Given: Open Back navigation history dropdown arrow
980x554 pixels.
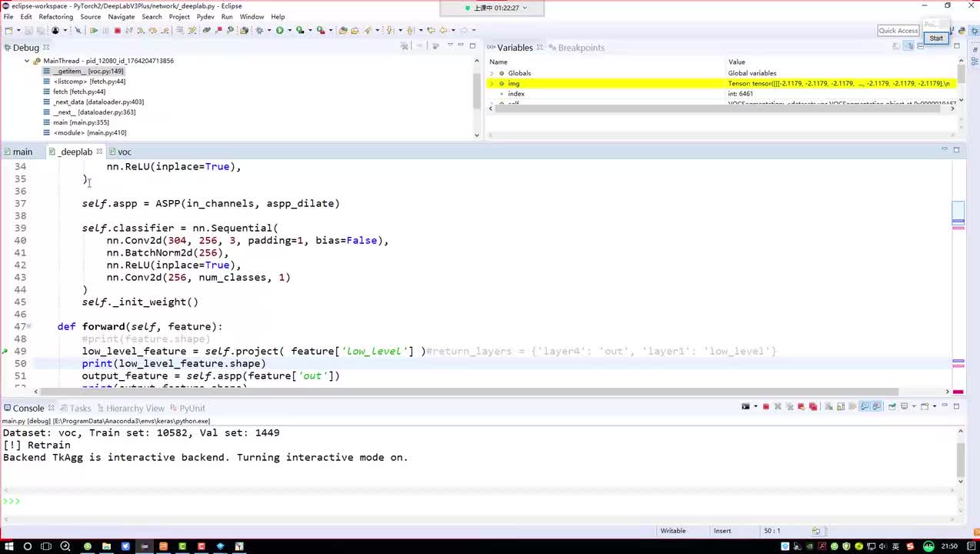Looking at the screenshot, I should (x=452, y=30).
